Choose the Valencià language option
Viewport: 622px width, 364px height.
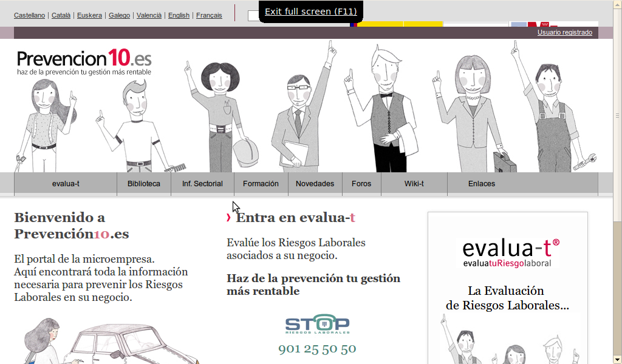pyautogui.click(x=149, y=15)
